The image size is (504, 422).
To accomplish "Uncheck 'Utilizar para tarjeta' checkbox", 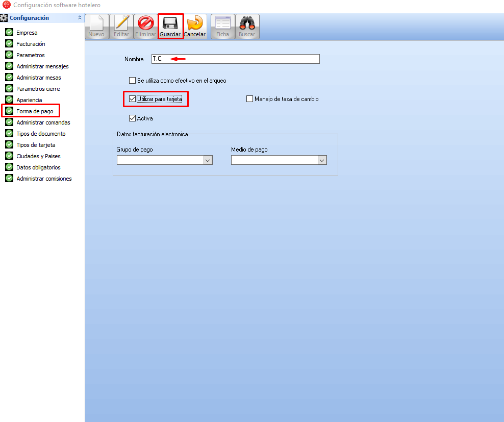I will (133, 99).
